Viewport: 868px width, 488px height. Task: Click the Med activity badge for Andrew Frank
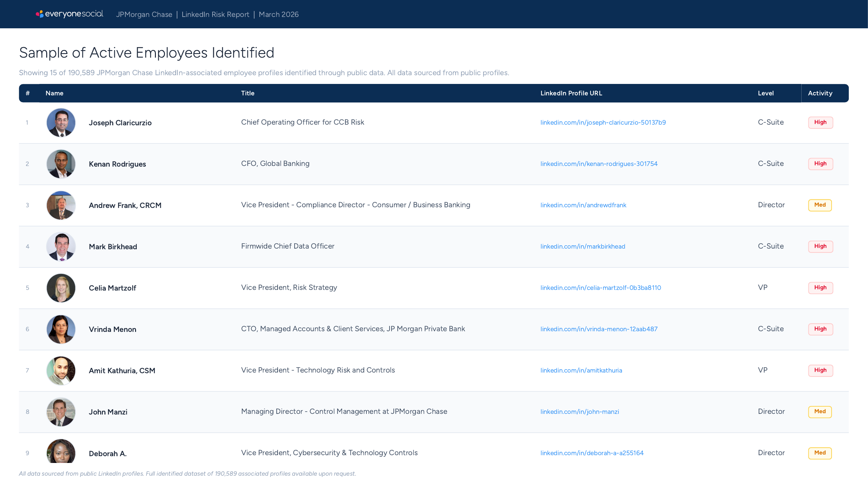[x=820, y=205]
